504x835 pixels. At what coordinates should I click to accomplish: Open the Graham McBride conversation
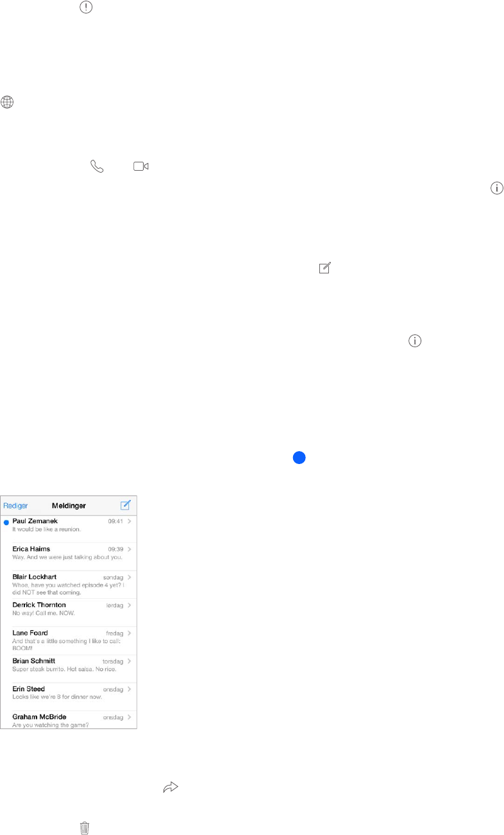pyautogui.click(x=69, y=719)
